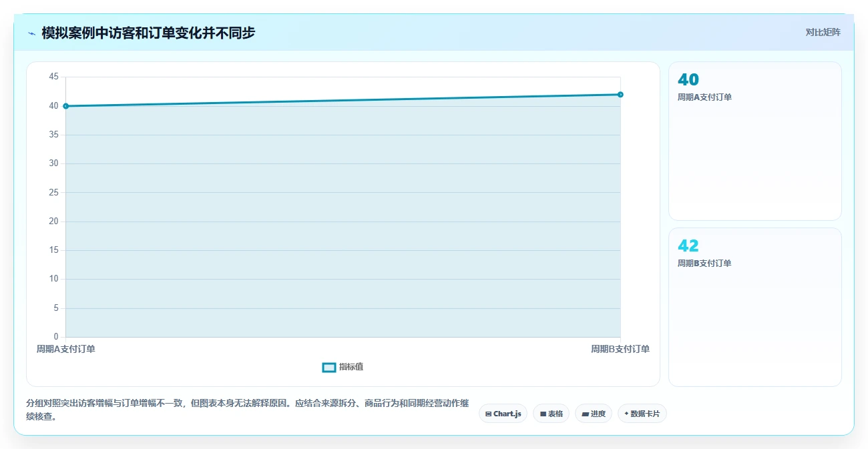Viewport: 868px width, 449px height.
Task: Select the 进度 tag
Action: (x=594, y=414)
